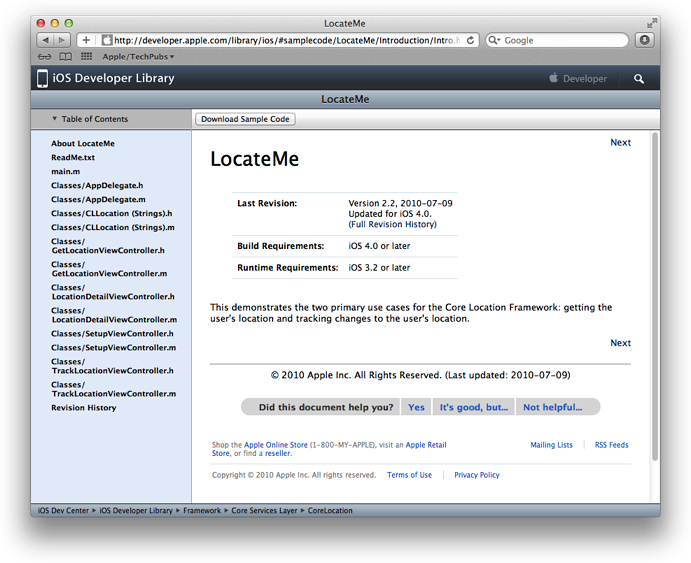Open RSS Feeds link
Screen dimensions: 691x563
[612, 445]
